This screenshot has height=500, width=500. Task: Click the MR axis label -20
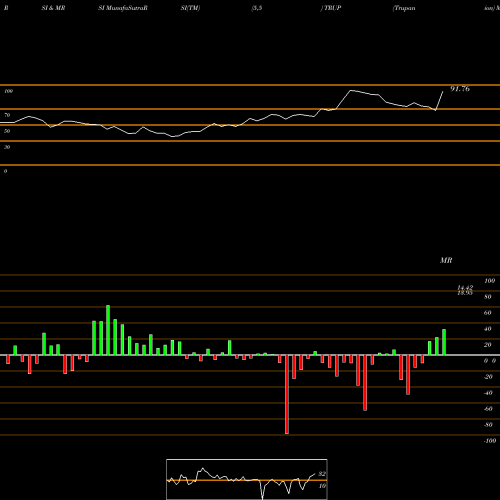tap(488, 377)
